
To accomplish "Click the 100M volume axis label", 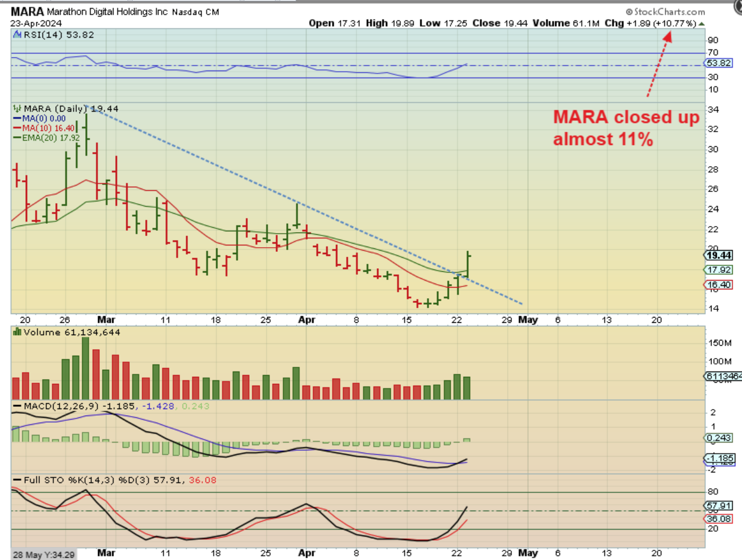I will click(x=720, y=362).
